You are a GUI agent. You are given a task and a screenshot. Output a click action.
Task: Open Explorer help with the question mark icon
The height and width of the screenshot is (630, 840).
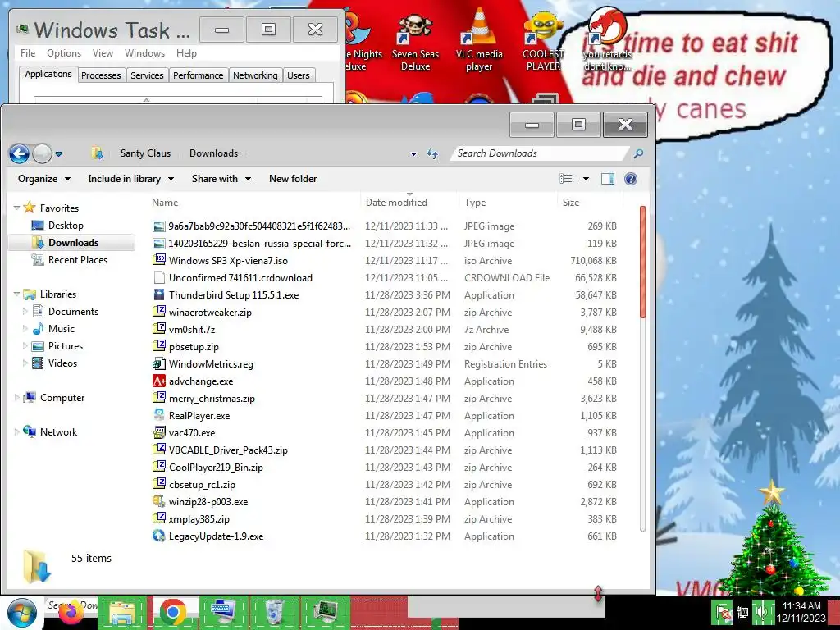coord(631,179)
